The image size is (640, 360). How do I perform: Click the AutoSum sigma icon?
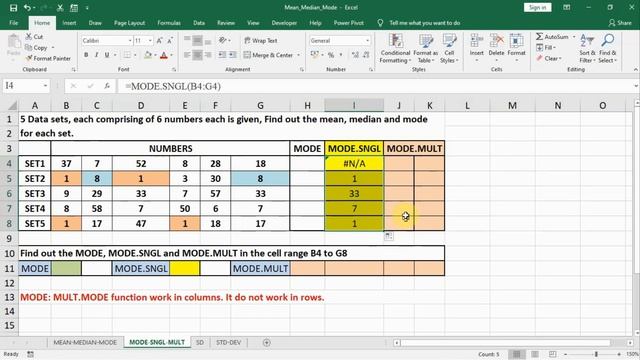click(540, 37)
